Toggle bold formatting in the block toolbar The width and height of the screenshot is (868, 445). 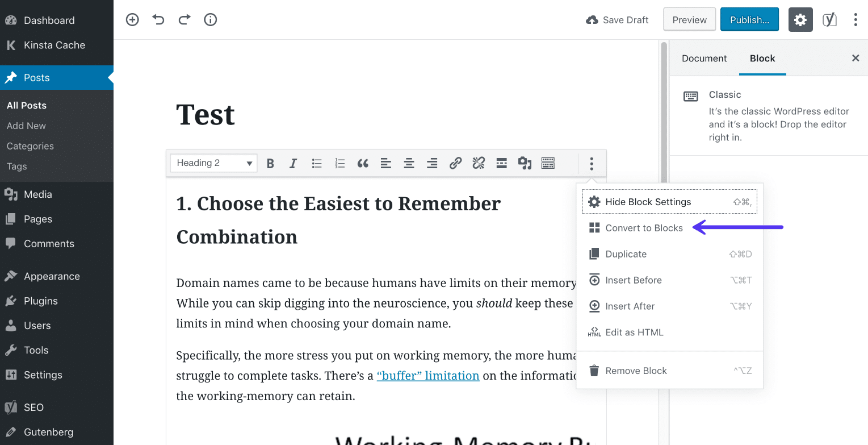point(270,163)
